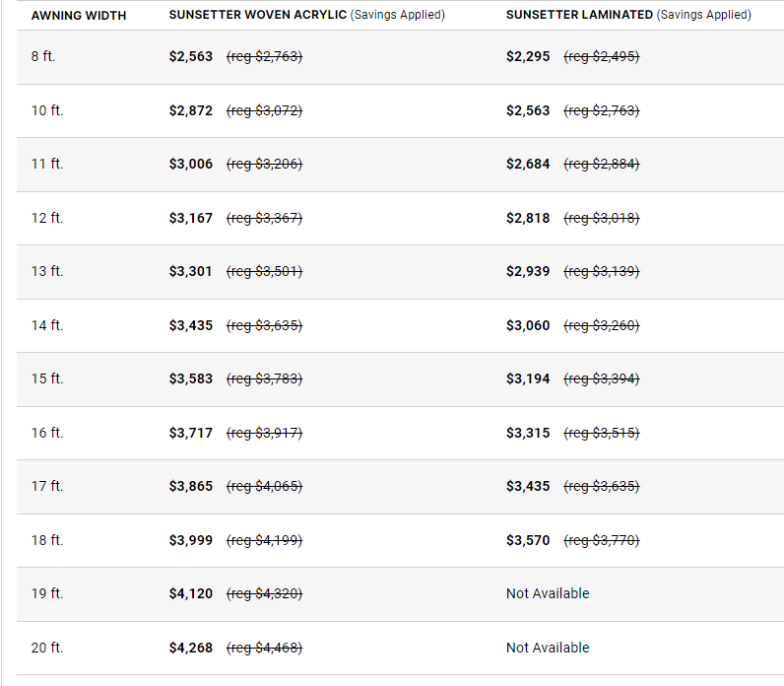Click the struck-through reg $3,206 price
784x686 pixels.
point(264,165)
